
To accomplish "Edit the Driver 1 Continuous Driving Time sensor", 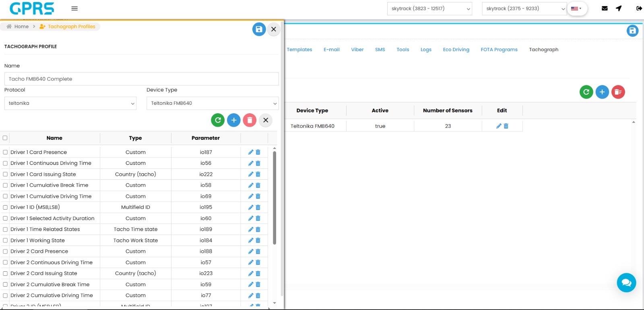I will pyautogui.click(x=251, y=163).
